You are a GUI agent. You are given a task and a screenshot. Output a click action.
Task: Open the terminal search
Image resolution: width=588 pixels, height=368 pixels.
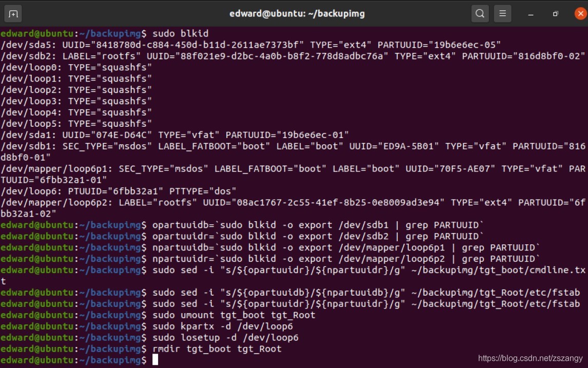480,14
